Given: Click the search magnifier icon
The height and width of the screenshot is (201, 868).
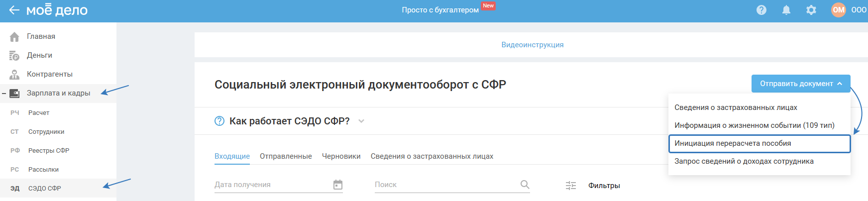Looking at the screenshot, I should click(525, 185).
